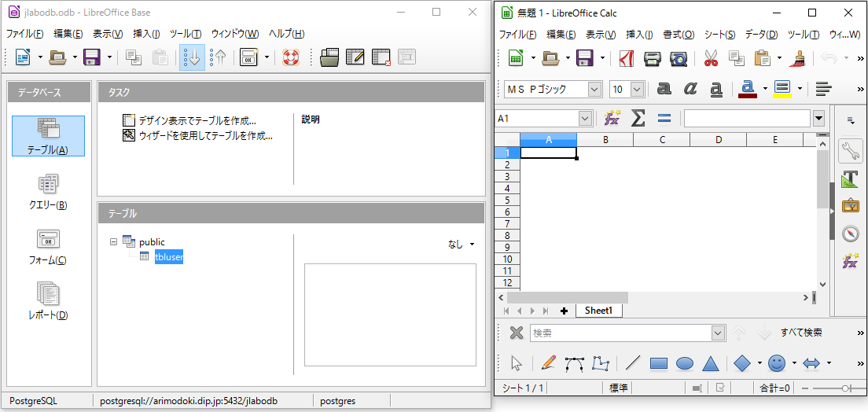This screenshot has width=868, height=412.
Task: Close the Find toolbar with X icon
Action: coord(516,333)
